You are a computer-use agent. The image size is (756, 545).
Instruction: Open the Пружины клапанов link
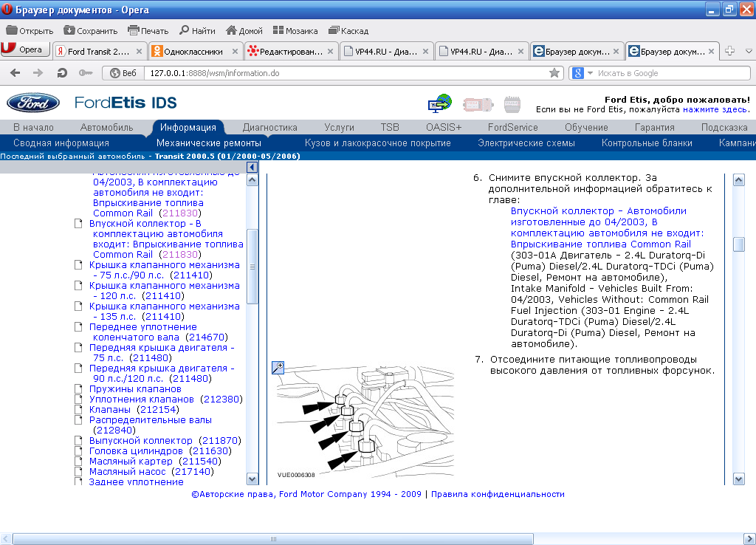135,388
